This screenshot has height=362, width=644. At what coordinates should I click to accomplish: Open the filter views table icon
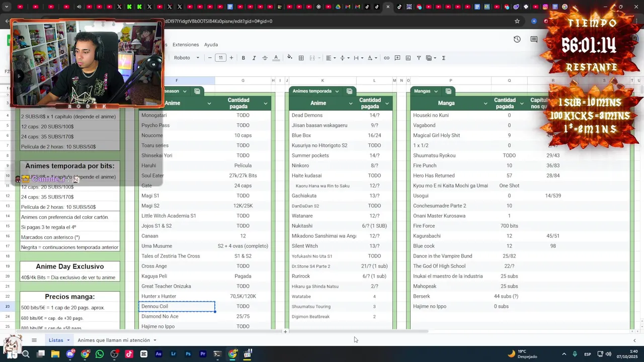pyautogui.click(x=431, y=58)
